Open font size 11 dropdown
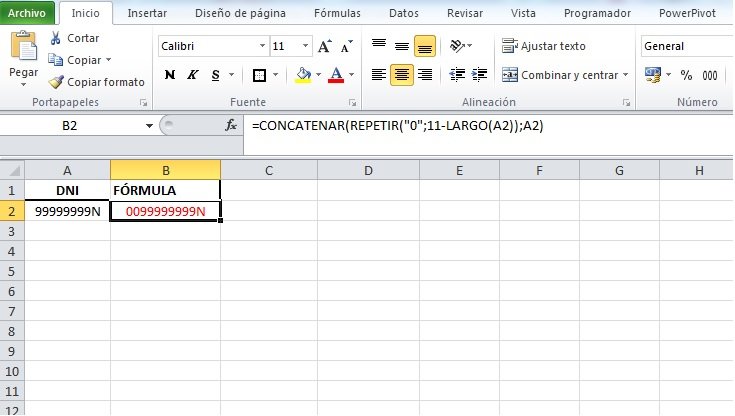This screenshot has height=416, width=735. pos(305,46)
